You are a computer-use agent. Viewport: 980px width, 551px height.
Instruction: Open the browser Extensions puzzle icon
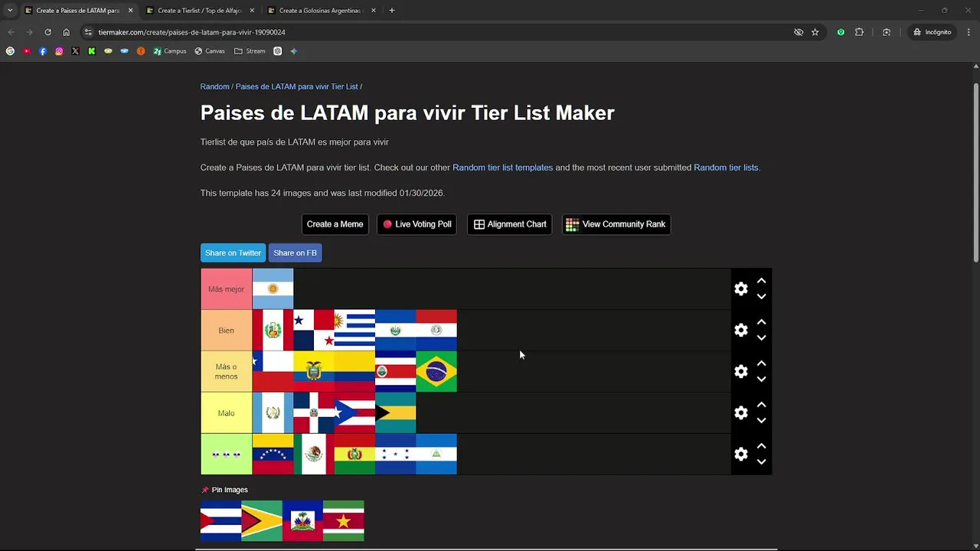859,32
